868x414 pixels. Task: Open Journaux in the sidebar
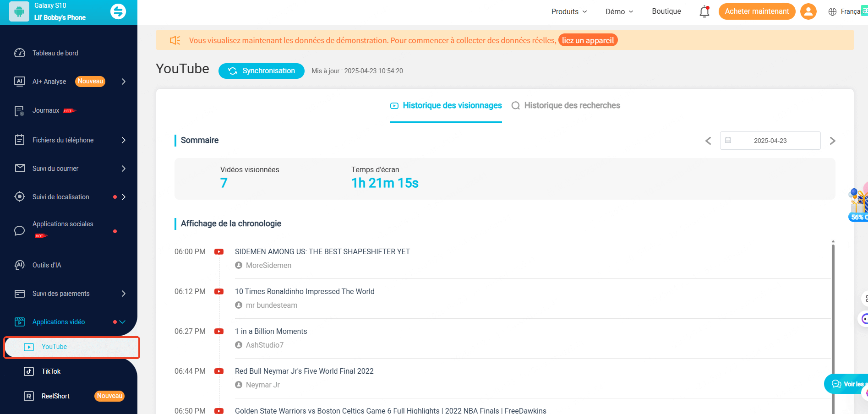46,110
